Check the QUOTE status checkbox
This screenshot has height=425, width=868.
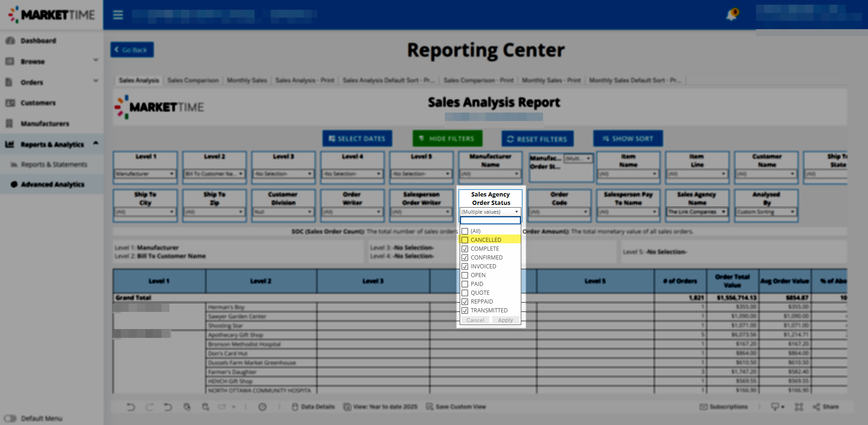(465, 293)
